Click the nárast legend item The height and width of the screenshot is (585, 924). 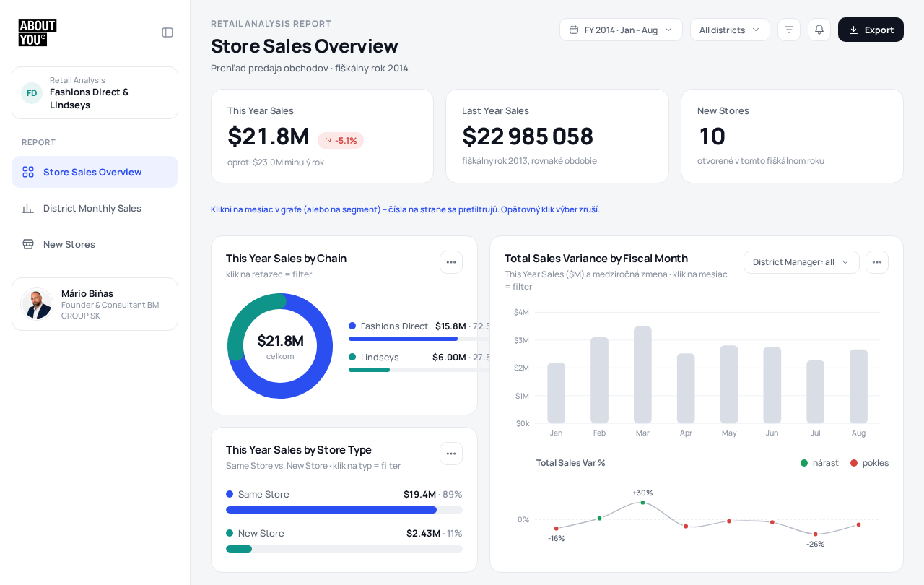point(819,463)
